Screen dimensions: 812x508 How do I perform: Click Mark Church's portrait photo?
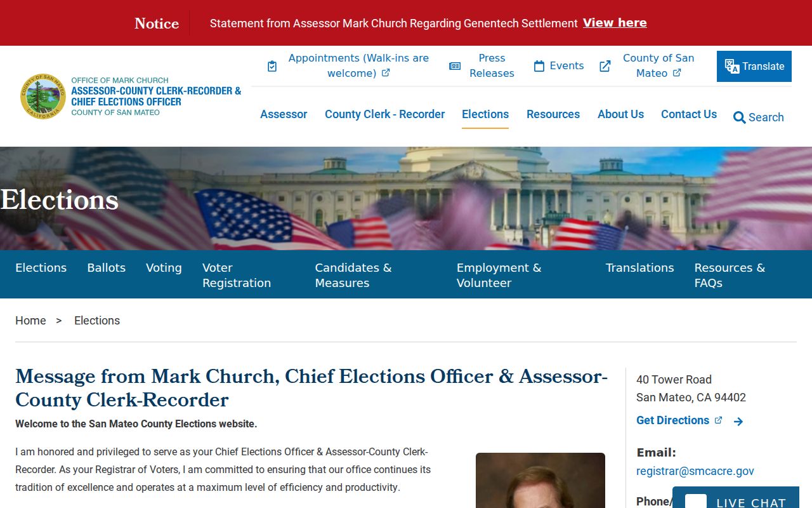tap(540, 481)
